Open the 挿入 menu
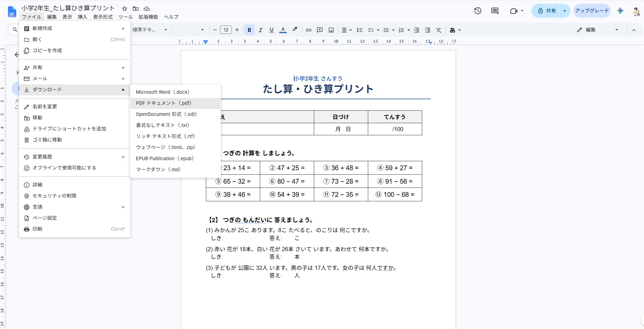The image size is (644, 329). (x=82, y=17)
